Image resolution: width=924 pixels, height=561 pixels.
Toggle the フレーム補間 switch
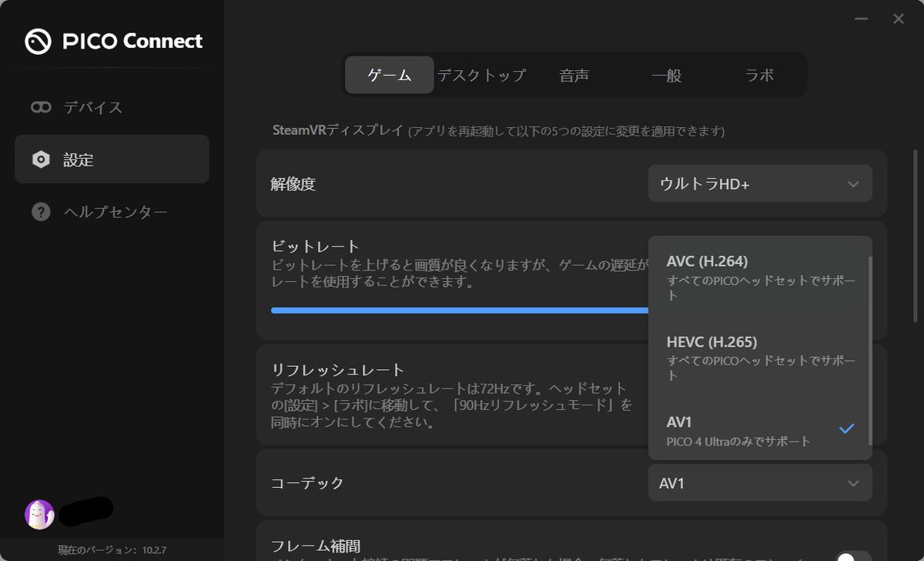[x=853, y=557]
